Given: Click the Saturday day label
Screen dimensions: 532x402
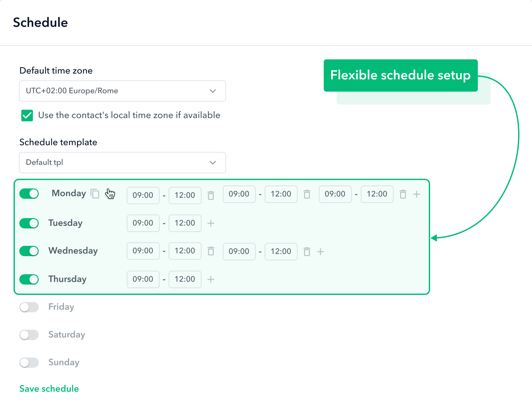Looking at the screenshot, I should click(67, 335).
